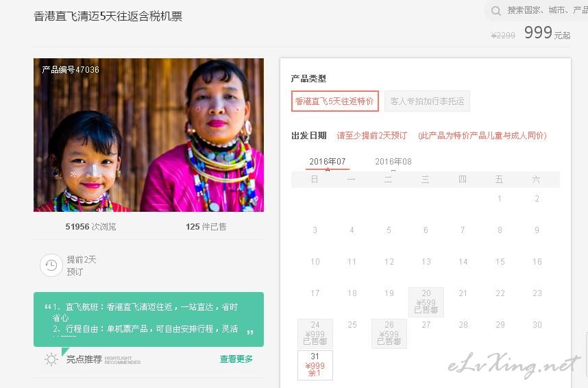Image resolution: width=588 pixels, height=388 pixels.
Task: Select 客人专拍加行李托运 product type
Action: tap(427, 101)
